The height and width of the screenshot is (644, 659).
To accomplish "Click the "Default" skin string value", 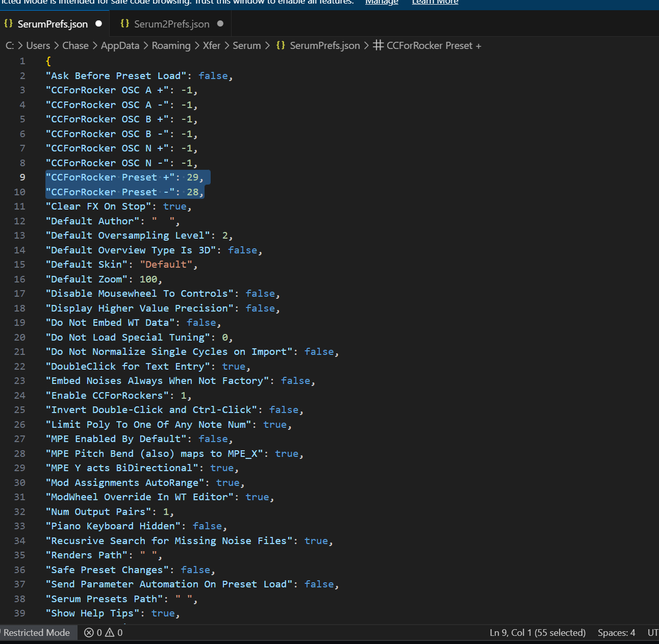I will pos(166,265).
